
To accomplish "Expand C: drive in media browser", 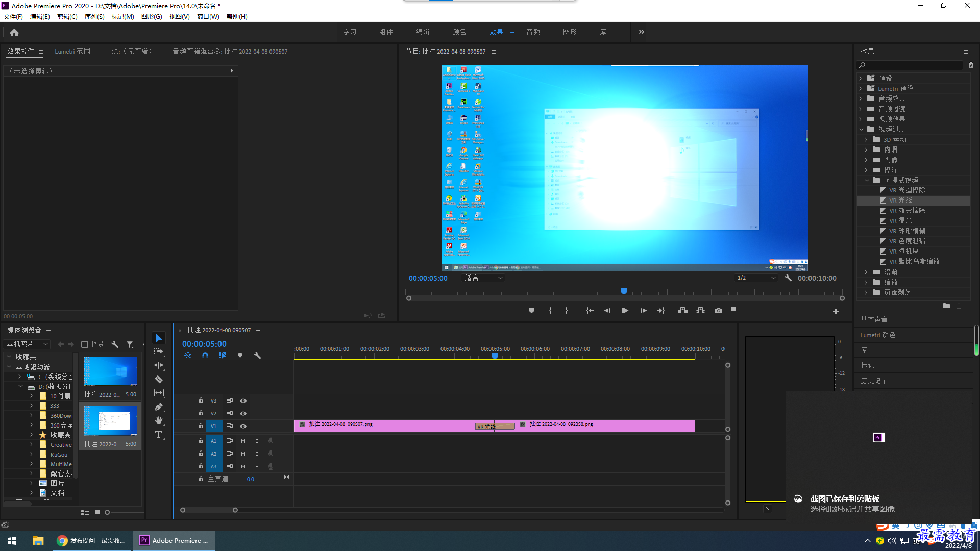I will coord(20,377).
